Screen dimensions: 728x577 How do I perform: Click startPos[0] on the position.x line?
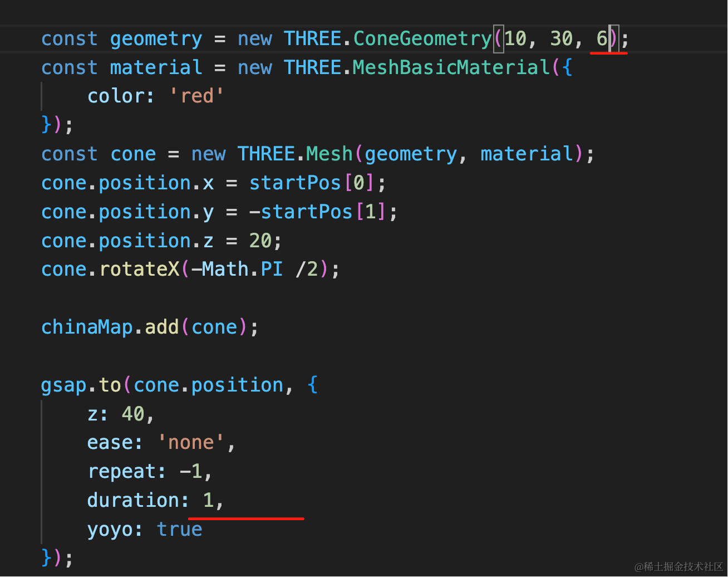pyautogui.click(x=311, y=183)
